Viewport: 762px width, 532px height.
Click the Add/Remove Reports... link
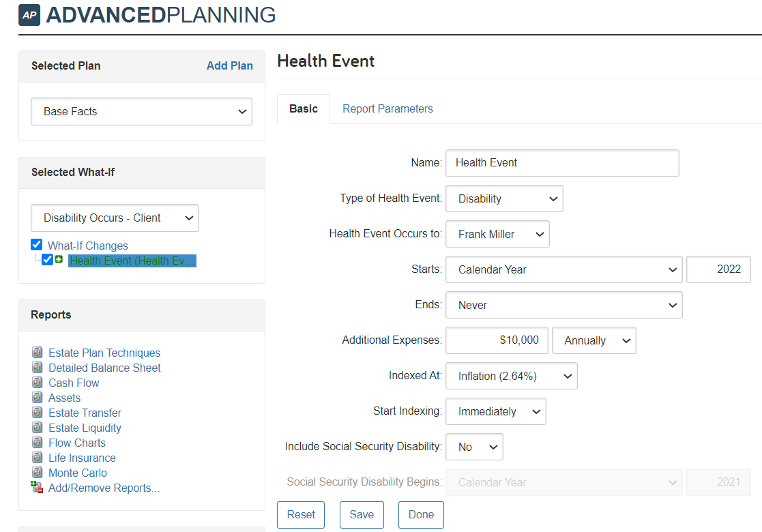[104, 488]
